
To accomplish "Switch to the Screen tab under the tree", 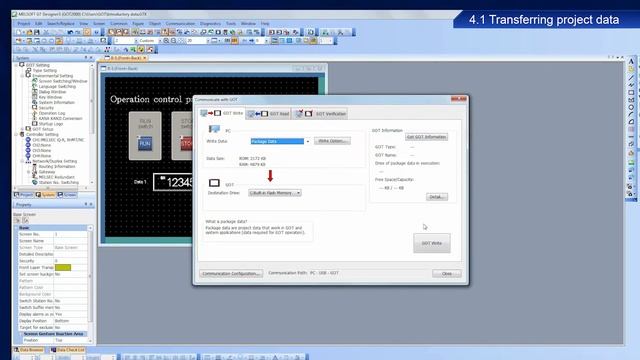I will [x=67, y=195].
